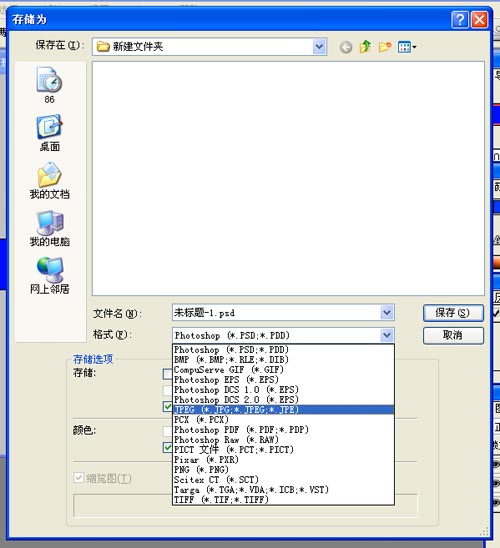This screenshot has height=548, width=500.
Task: Toggle the green checked checkbox under 存储
Action: coord(168,406)
